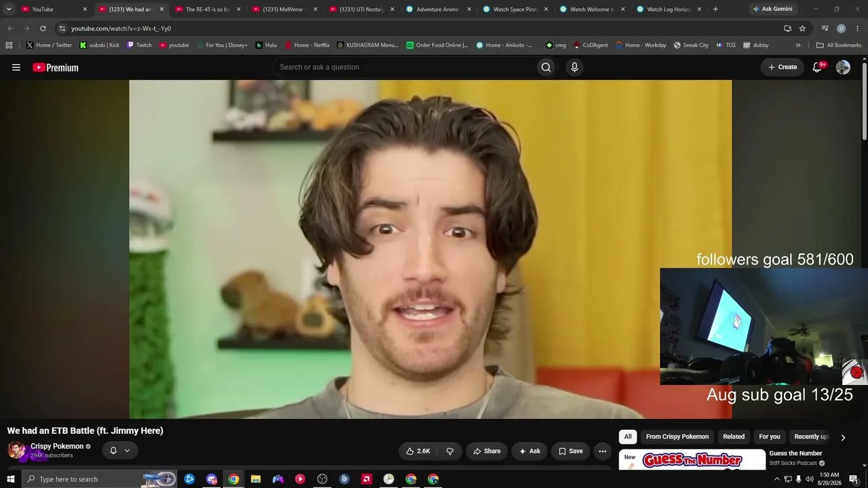Image resolution: width=868 pixels, height=488 pixels.
Task: Open Crispy Pokemon channel name link
Action: coord(57,446)
